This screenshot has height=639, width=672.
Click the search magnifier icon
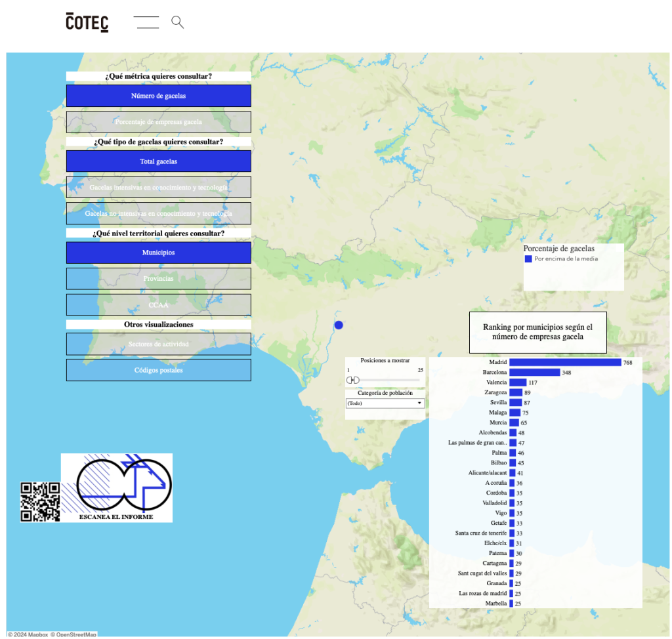pyautogui.click(x=177, y=22)
